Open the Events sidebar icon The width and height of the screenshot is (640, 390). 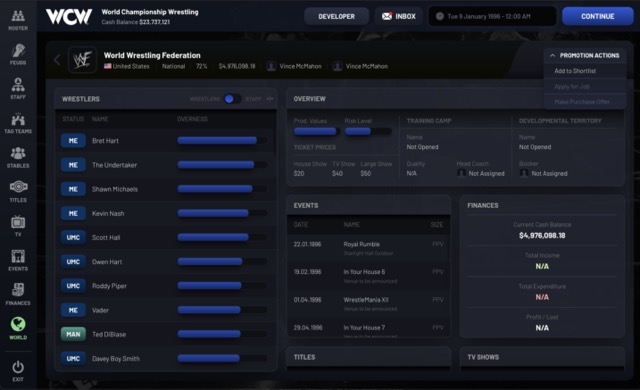pos(18,257)
